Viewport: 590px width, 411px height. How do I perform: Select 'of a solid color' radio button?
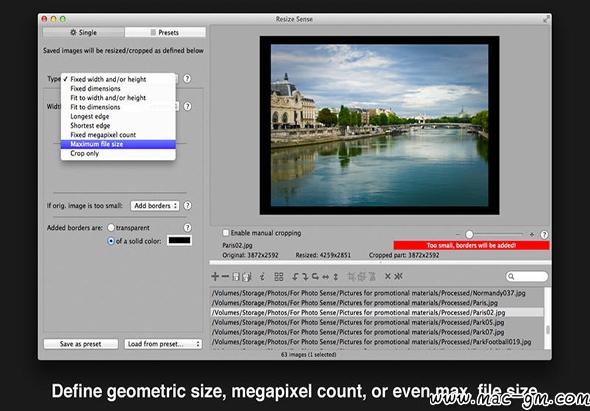(111, 241)
